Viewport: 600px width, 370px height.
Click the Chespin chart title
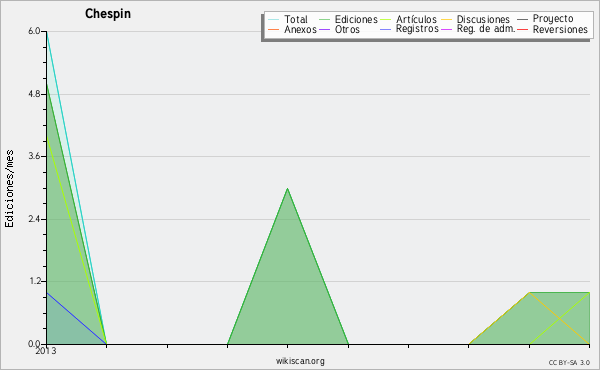[108, 14]
